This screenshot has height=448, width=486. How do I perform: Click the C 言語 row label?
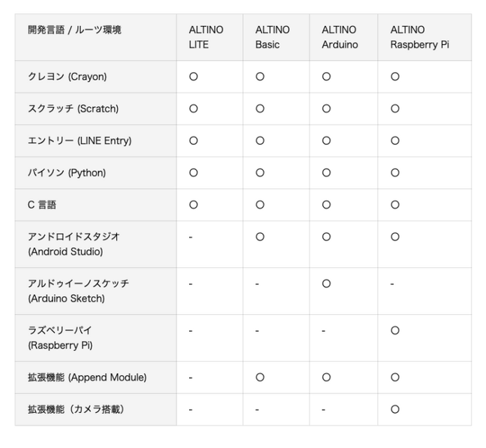pos(41,205)
